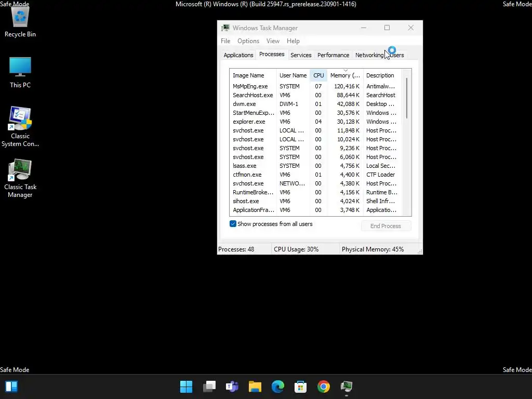
Task: Sort by CPU column header
Action: [x=318, y=75]
